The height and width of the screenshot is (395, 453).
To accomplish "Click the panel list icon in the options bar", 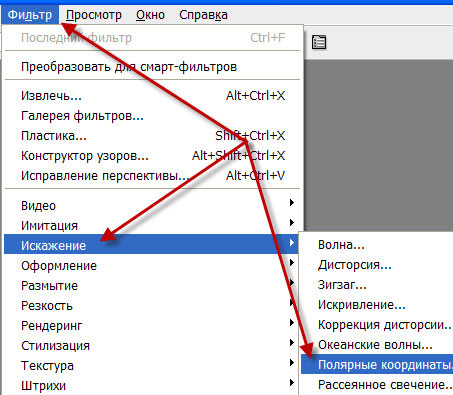I will tap(319, 42).
